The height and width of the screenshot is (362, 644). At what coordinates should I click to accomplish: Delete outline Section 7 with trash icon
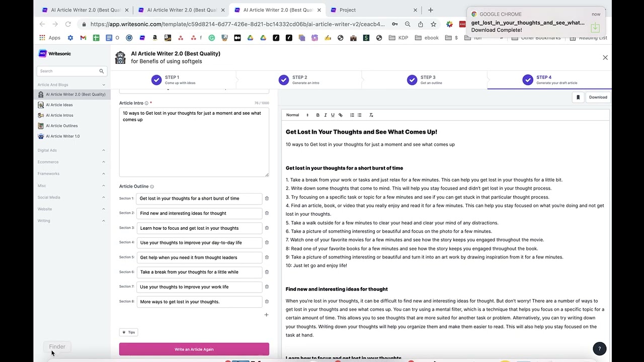pos(267,287)
